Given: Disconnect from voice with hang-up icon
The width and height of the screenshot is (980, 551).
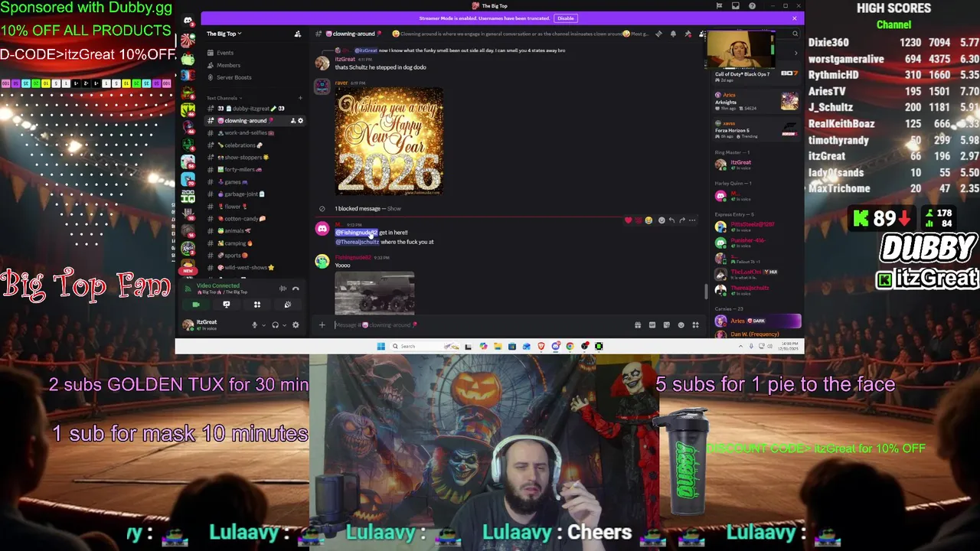Looking at the screenshot, I should (x=296, y=289).
